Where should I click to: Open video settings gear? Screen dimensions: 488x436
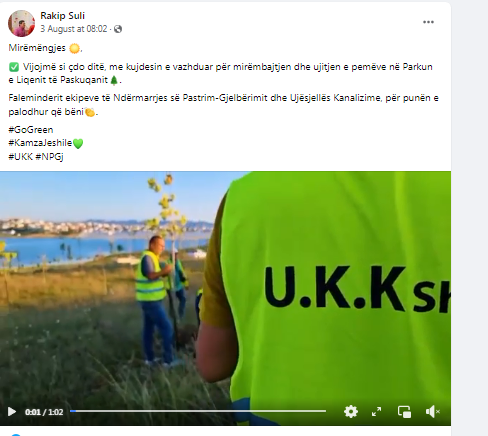[351, 412]
